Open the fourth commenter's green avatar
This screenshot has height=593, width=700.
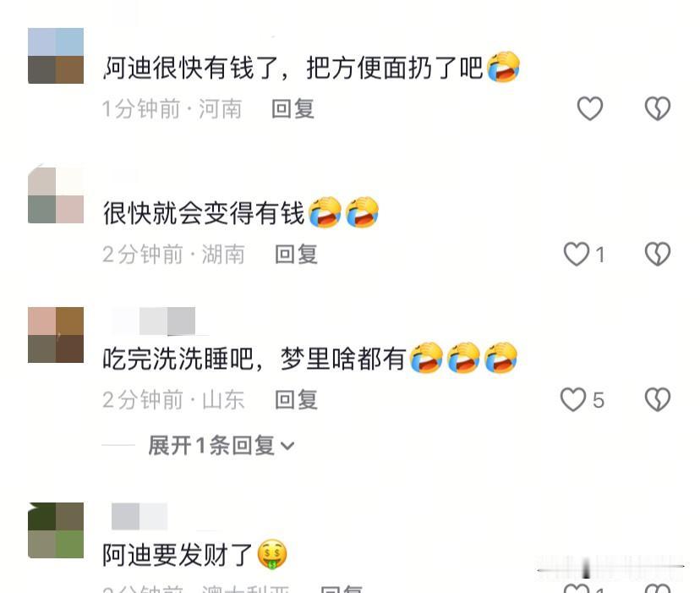56,530
